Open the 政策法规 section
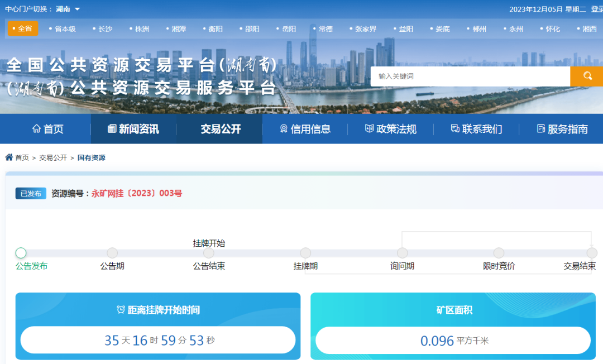This screenshot has height=364, width=603. click(x=390, y=129)
